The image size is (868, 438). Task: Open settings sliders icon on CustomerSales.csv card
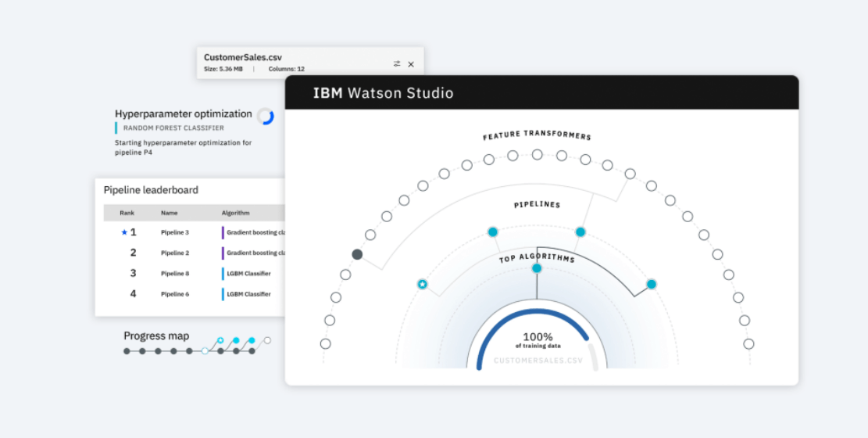[x=397, y=64]
